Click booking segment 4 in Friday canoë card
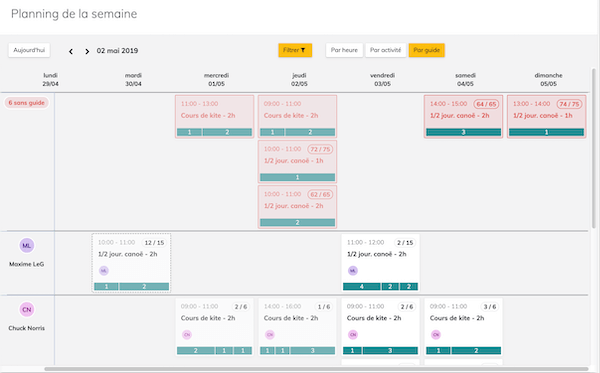Image resolution: width=600 pixels, height=373 pixels. point(362,287)
